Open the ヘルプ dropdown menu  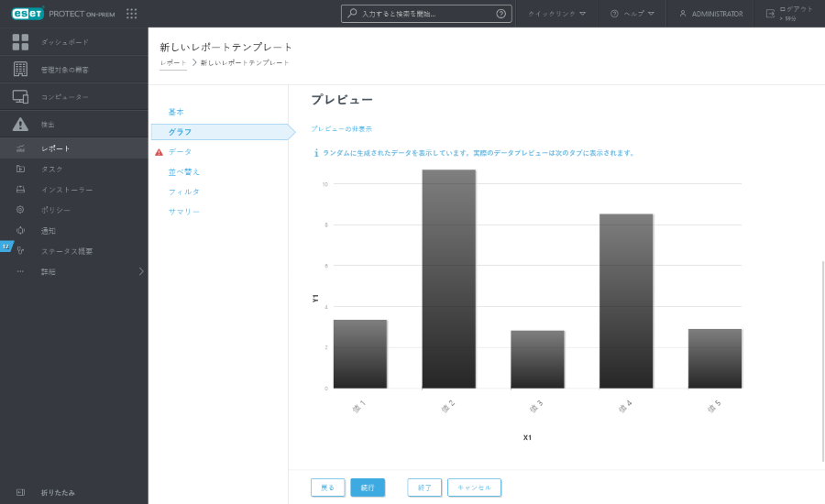[632, 14]
